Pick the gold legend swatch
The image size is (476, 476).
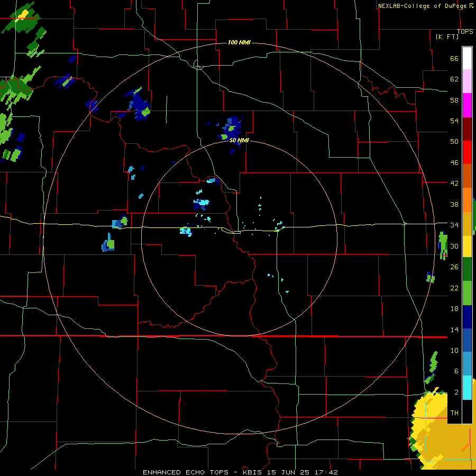(x=467, y=224)
